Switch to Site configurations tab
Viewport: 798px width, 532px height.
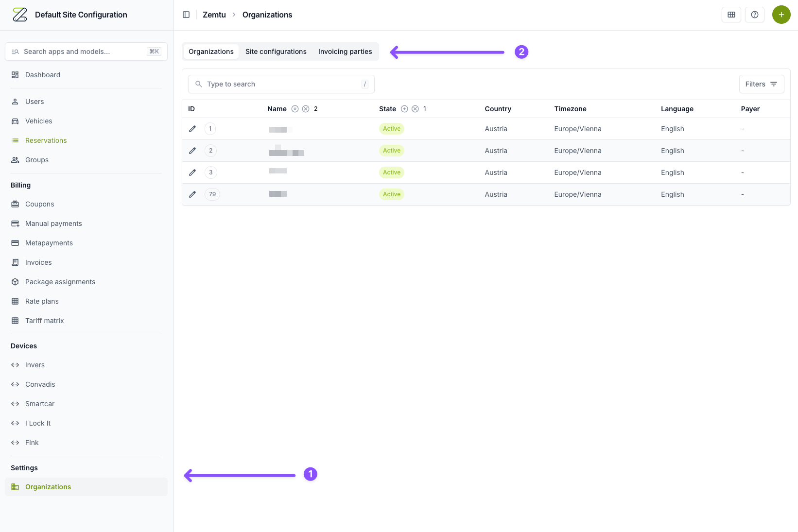(276, 51)
